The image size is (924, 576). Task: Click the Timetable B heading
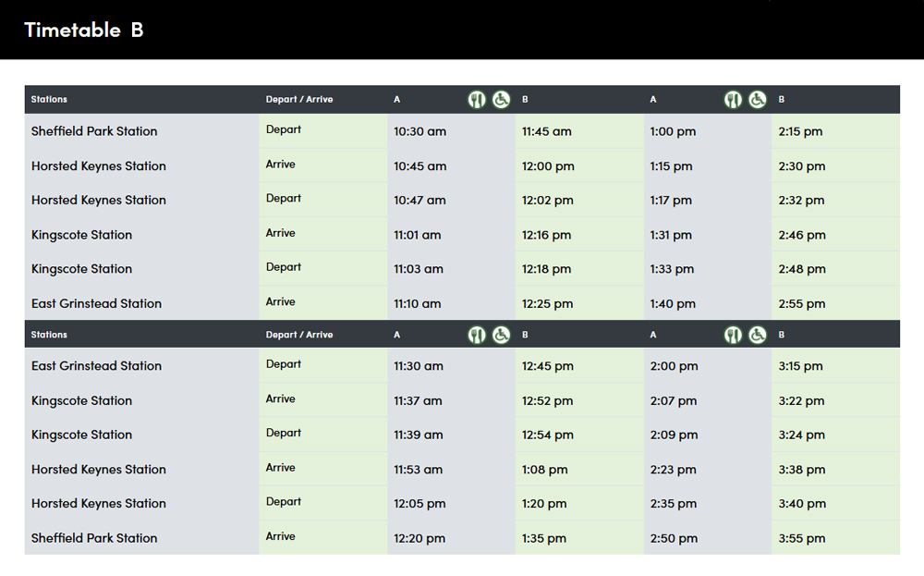tap(84, 30)
